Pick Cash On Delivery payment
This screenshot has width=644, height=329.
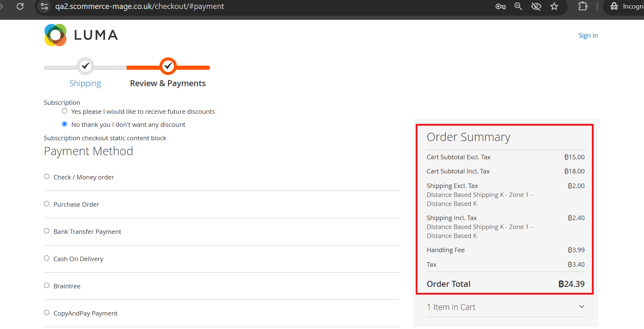(x=47, y=258)
